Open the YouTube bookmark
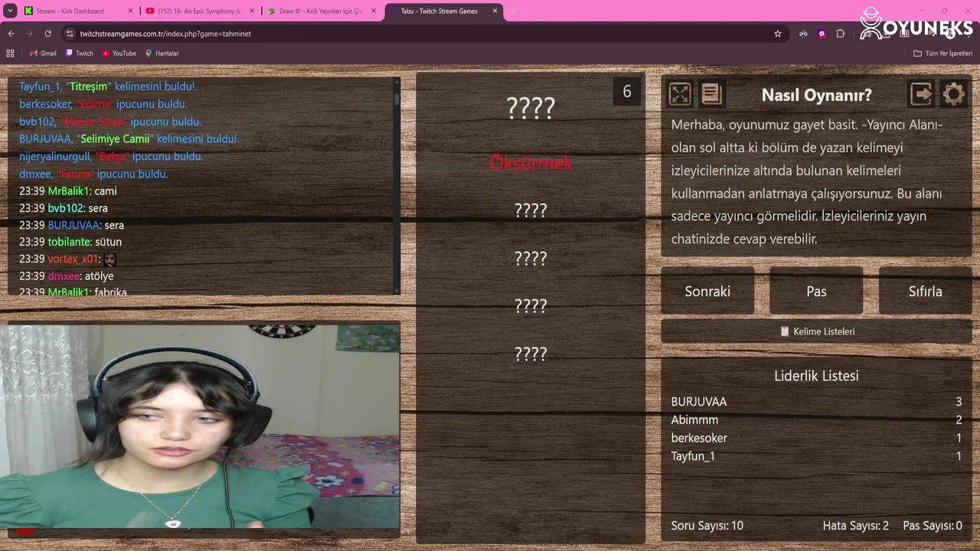This screenshot has height=551, width=980. [119, 54]
